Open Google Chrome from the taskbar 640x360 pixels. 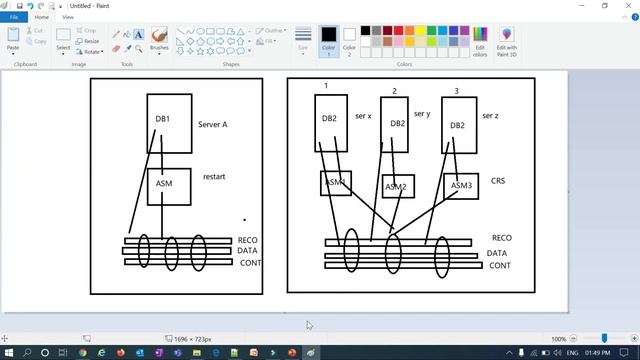point(83,352)
